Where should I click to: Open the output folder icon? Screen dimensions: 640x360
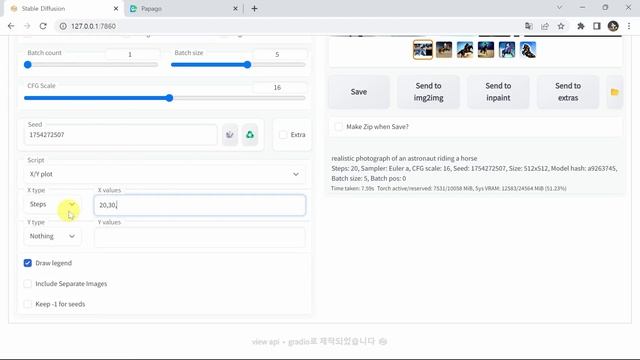615,92
